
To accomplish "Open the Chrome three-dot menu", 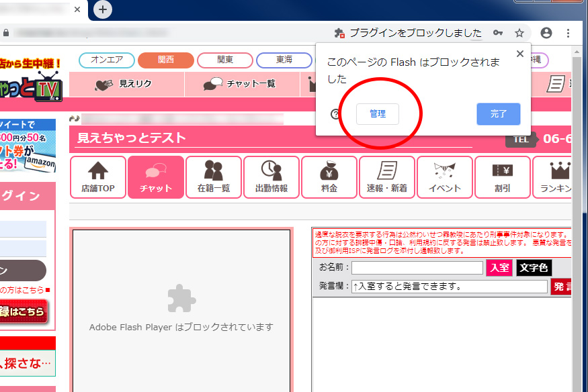I will (568, 33).
